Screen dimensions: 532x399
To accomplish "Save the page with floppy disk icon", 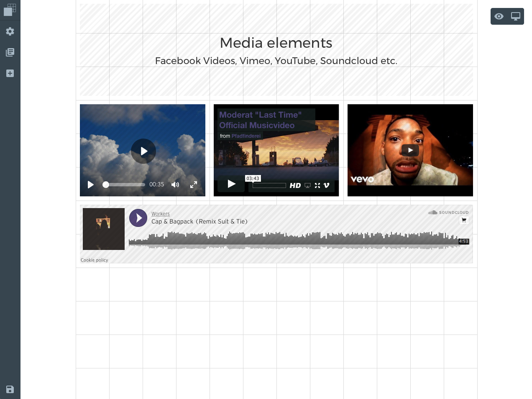I will click(x=10, y=389).
